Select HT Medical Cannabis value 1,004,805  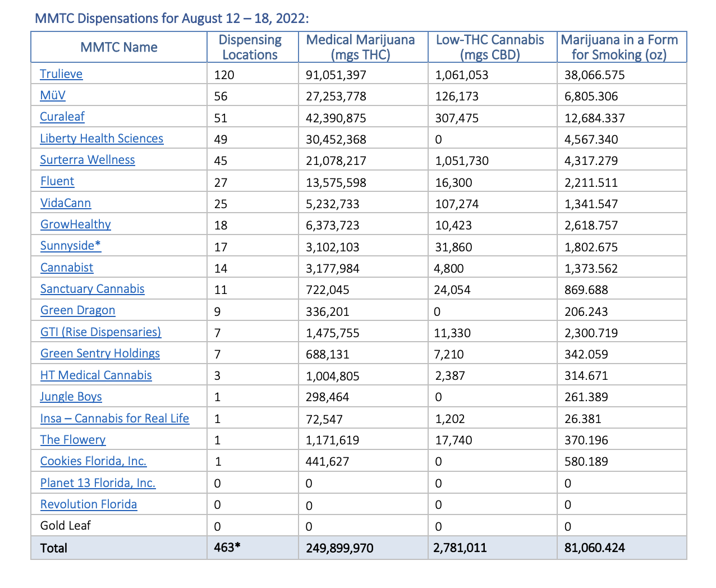click(x=333, y=376)
